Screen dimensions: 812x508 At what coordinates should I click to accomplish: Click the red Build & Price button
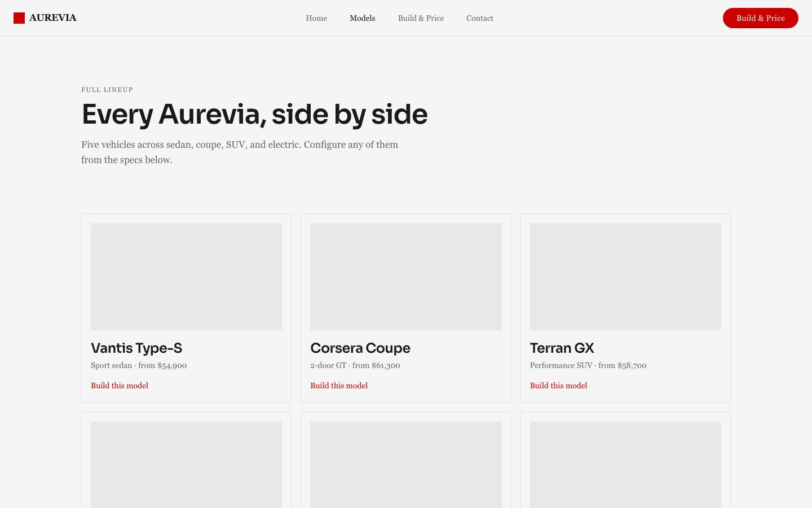pos(760,18)
